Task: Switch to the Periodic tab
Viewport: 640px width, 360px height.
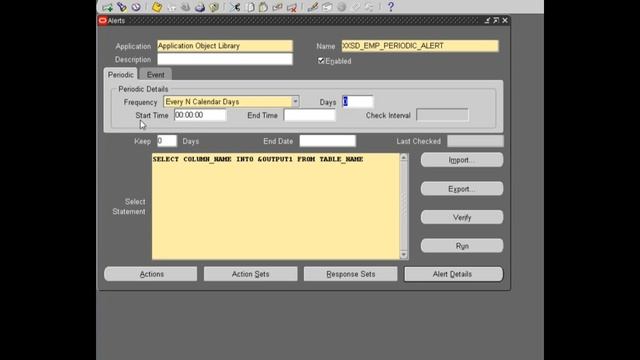Action: pos(121,75)
